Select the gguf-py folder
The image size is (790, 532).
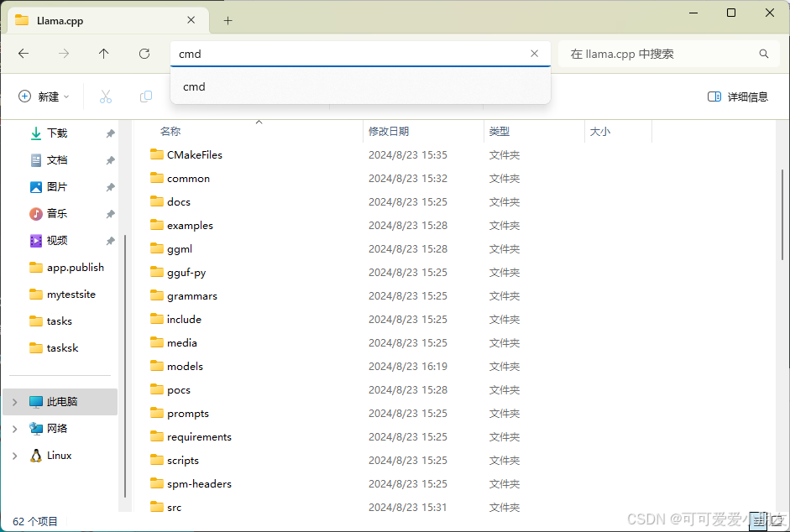click(x=178, y=272)
